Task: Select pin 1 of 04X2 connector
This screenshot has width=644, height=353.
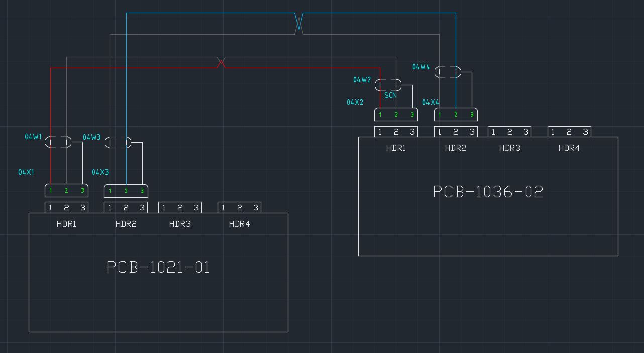Action: [x=381, y=115]
